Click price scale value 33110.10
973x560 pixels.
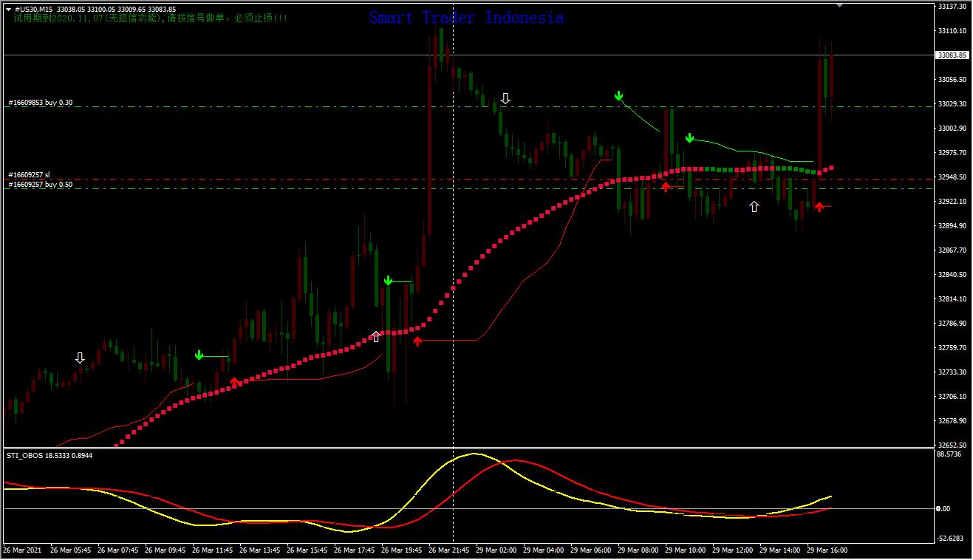point(952,31)
